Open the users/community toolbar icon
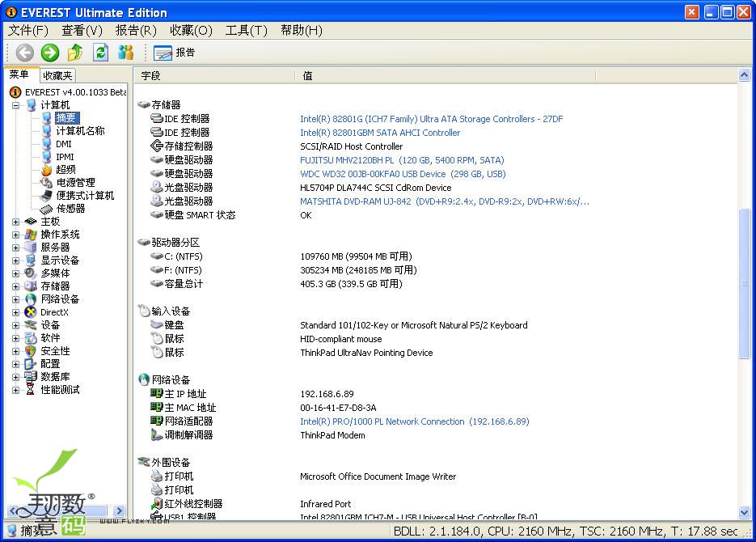The width and height of the screenshot is (756, 542). 126,52
